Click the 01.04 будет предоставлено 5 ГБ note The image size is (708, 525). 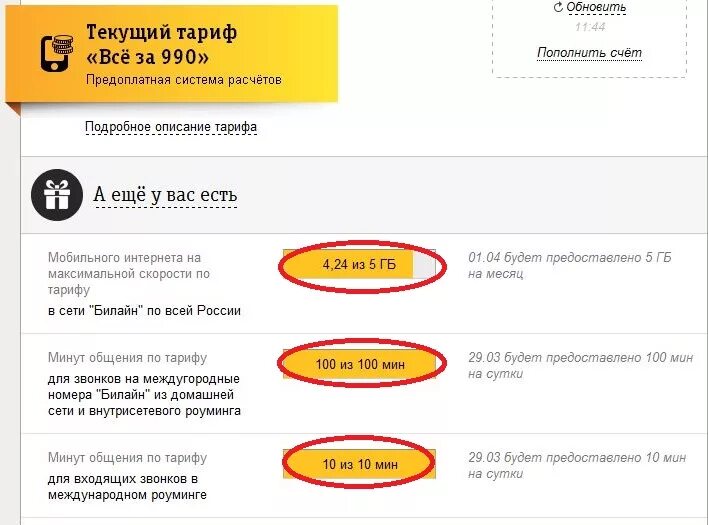(570, 265)
